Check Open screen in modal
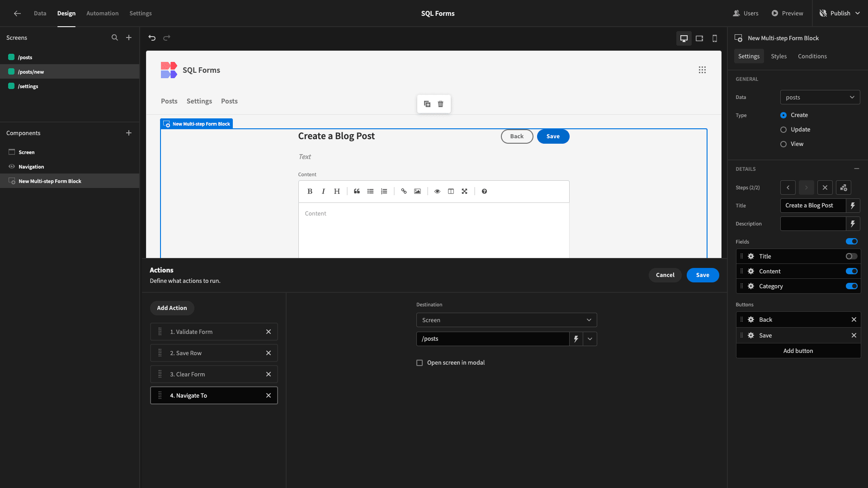 tap(420, 363)
